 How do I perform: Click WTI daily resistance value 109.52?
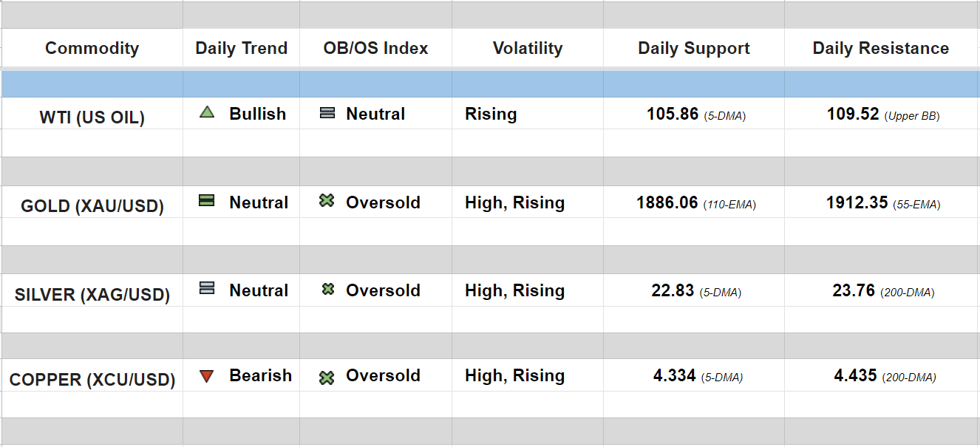853,115
